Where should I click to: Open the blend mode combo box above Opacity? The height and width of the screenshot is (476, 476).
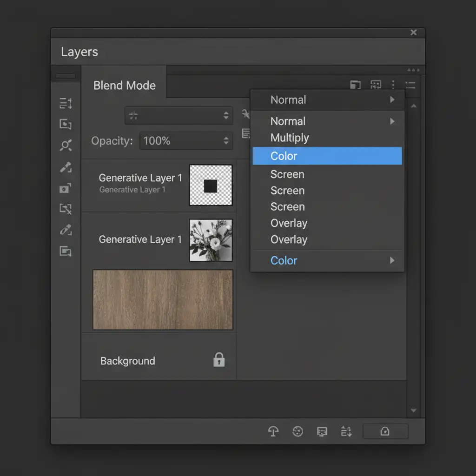tap(178, 116)
